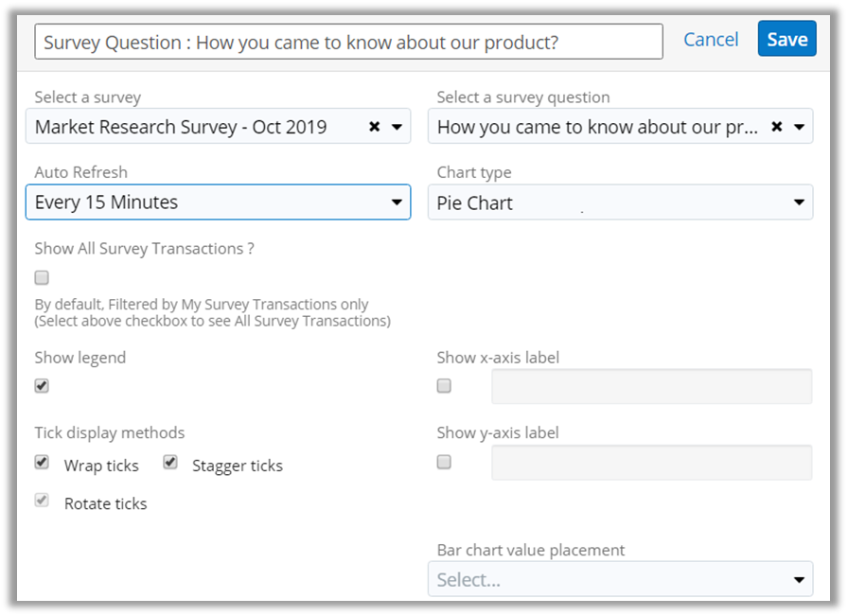
Task: Enable the Show x-axis label checkbox
Action: coord(444,386)
